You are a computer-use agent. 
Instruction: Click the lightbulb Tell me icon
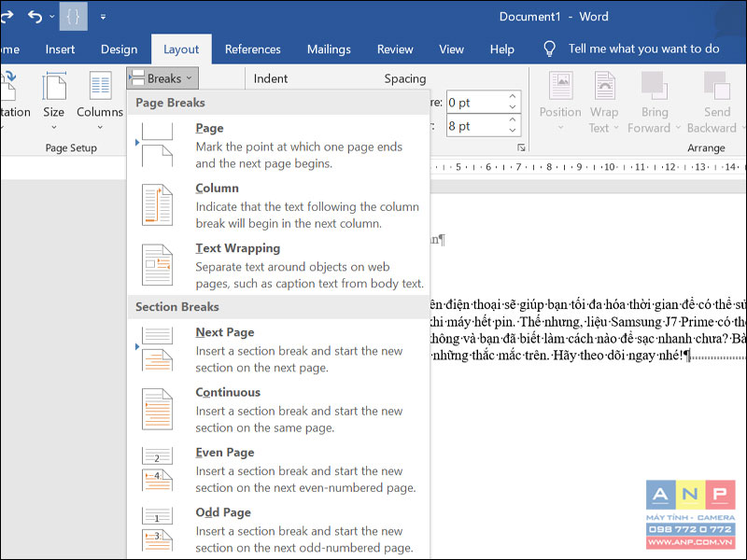point(549,49)
